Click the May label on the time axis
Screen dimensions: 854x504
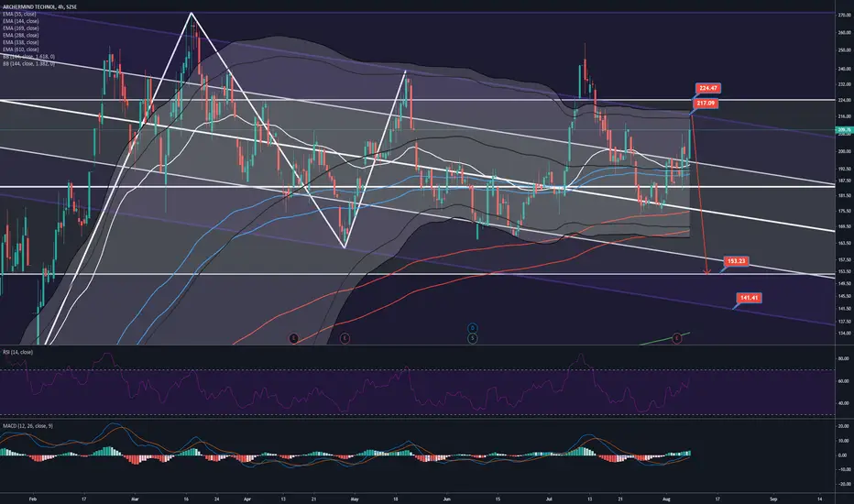click(356, 499)
